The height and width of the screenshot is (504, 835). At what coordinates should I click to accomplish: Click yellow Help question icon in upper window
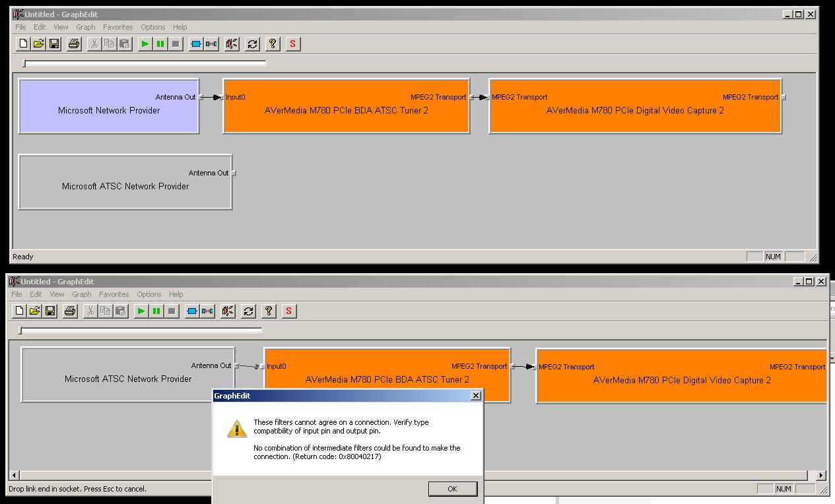(x=272, y=44)
